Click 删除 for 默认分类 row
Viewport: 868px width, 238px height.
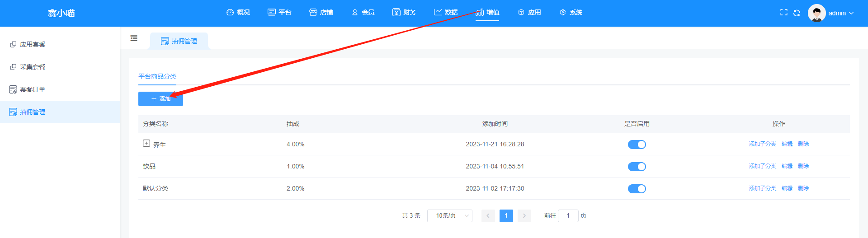click(803, 188)
